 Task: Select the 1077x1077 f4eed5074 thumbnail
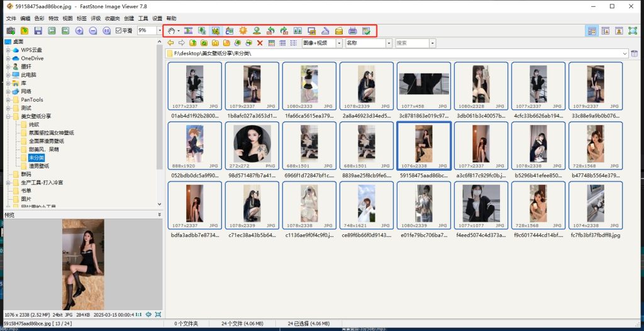tap(481, 205)
